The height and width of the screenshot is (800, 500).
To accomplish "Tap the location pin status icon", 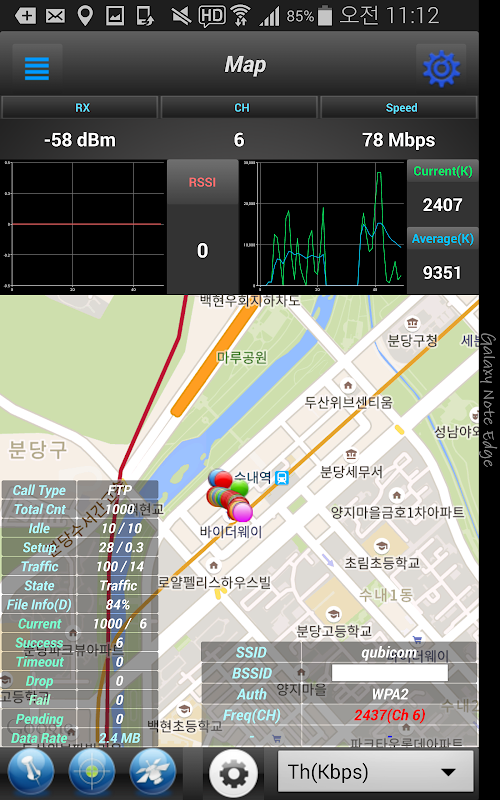I will [85, 16].
